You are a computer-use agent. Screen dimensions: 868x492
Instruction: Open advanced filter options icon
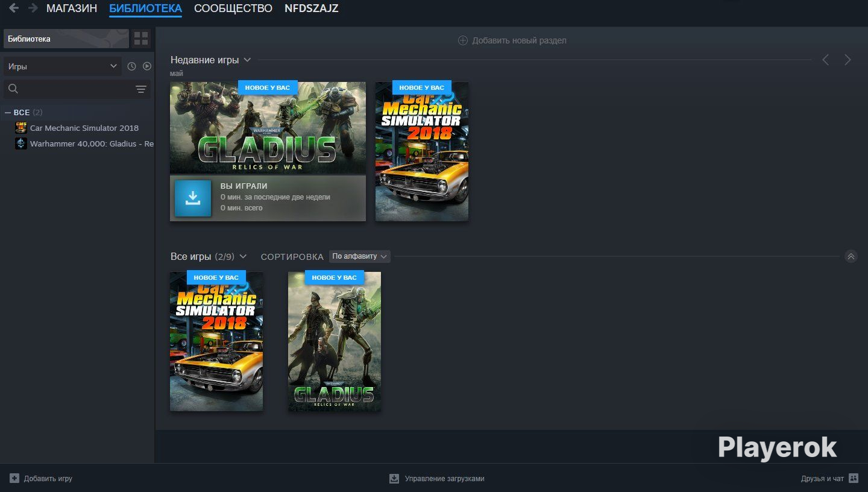tap(141, 89)
